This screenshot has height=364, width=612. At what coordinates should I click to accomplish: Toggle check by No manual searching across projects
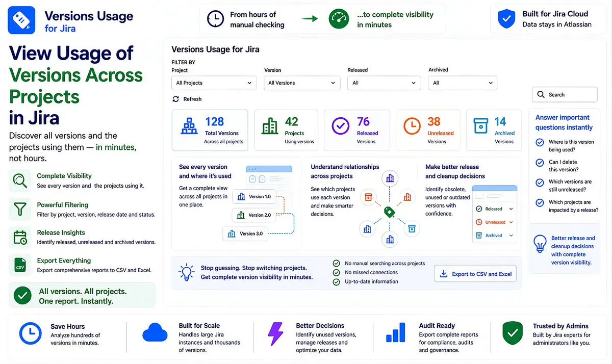[x=336, y=263]
